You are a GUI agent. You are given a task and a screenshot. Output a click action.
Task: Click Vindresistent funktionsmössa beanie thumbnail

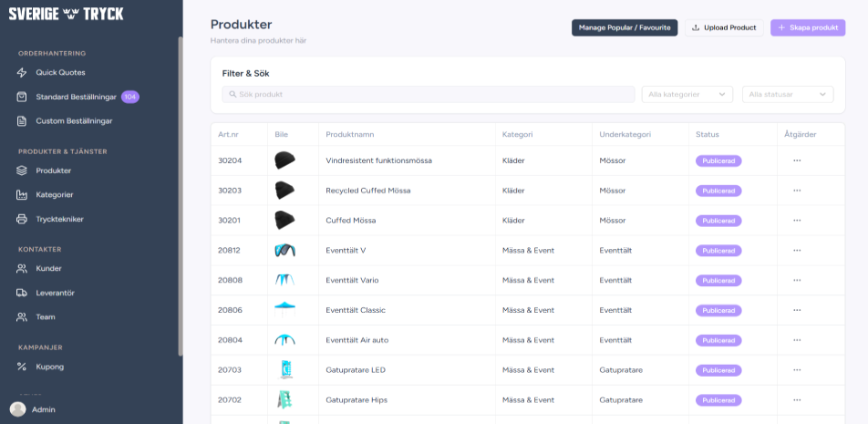[284, 160]
